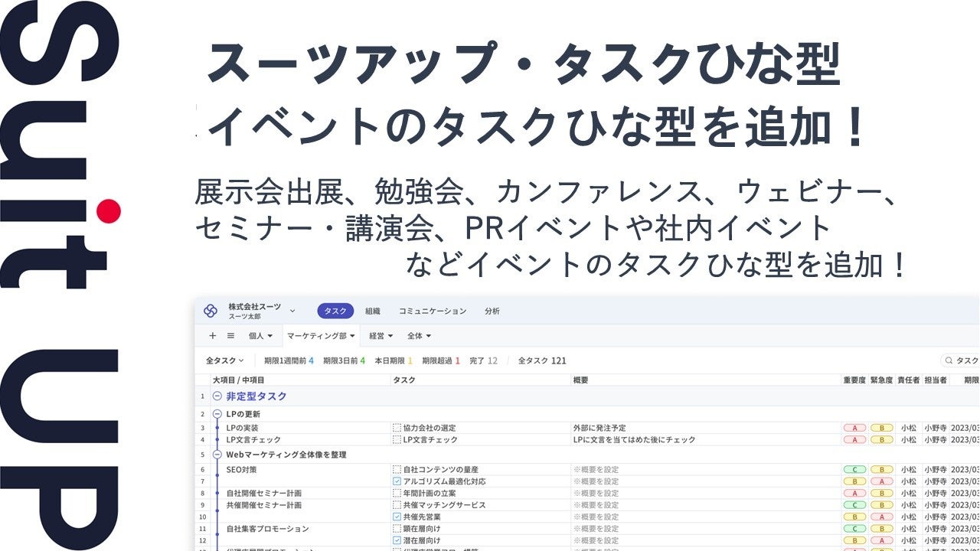Click ※概要を設定 placeholder on 年間計画の立案 row

coord(596,494)
